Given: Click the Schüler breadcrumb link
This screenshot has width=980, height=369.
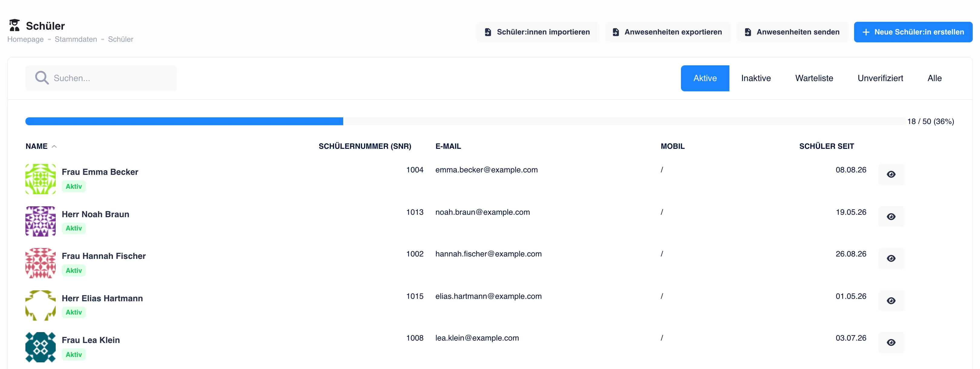Looking at the screenshot, I should coord(120,39).
